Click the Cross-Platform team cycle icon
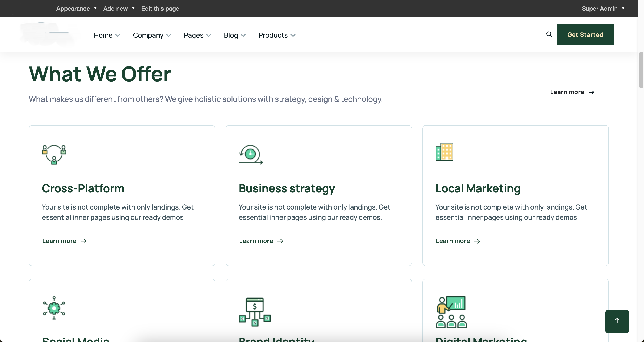Viewport: 644px width, 342px height. [x=54, y=155]
